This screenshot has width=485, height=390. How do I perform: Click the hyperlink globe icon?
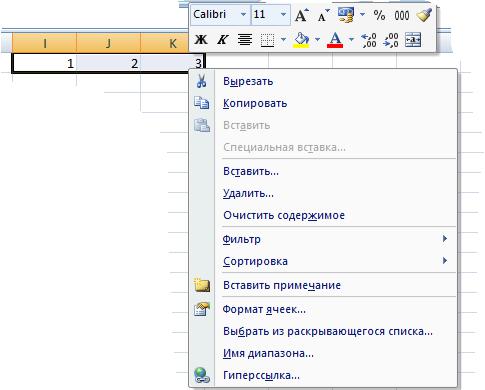pos(202,375)
